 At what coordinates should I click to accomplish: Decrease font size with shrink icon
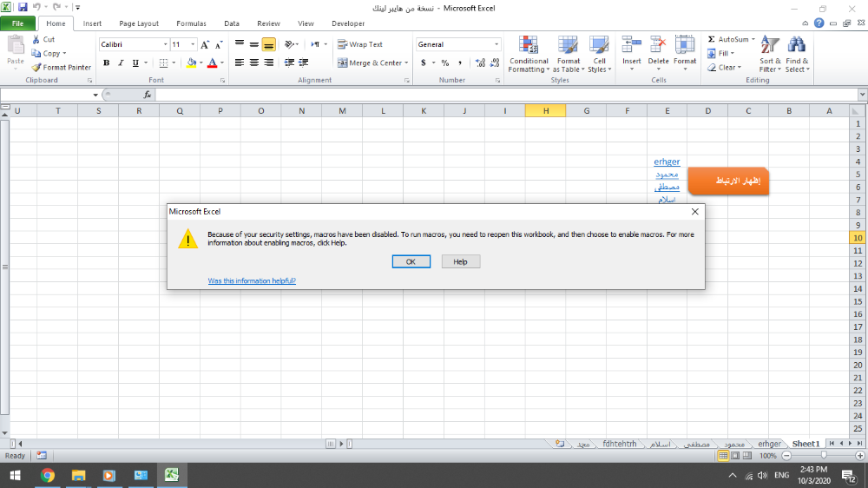219,45
